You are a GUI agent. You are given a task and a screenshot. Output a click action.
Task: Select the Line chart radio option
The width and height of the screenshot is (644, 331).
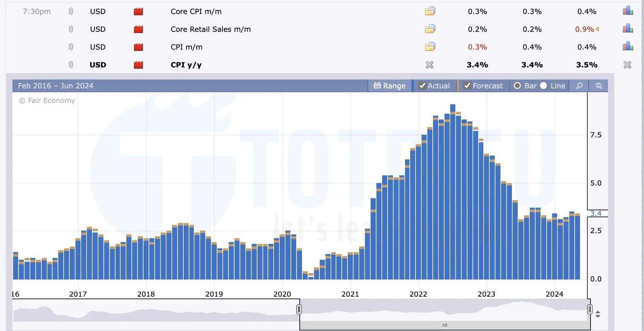[x=544, y=86]
